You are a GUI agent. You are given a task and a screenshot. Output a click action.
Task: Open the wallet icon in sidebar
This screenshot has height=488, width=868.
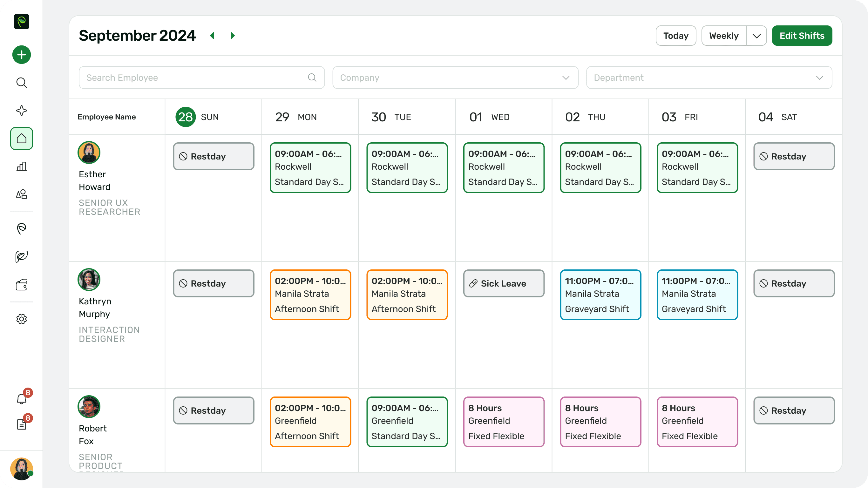22,285
